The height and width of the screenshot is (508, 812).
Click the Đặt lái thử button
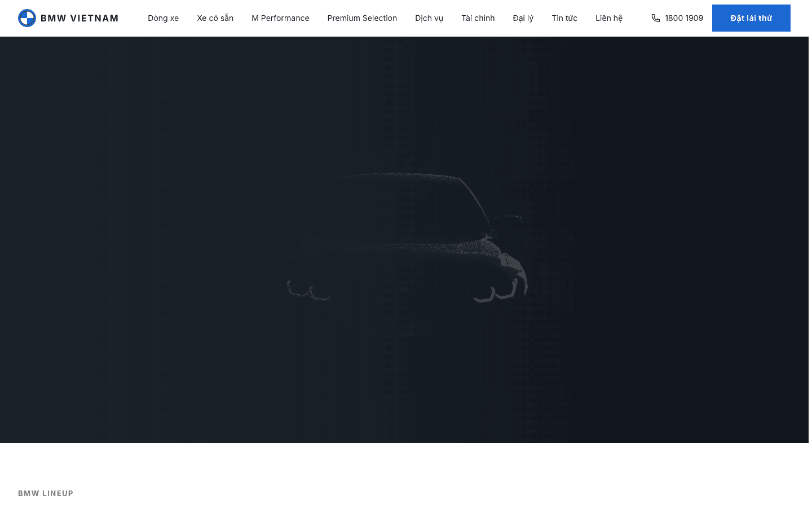click(751, 18)
